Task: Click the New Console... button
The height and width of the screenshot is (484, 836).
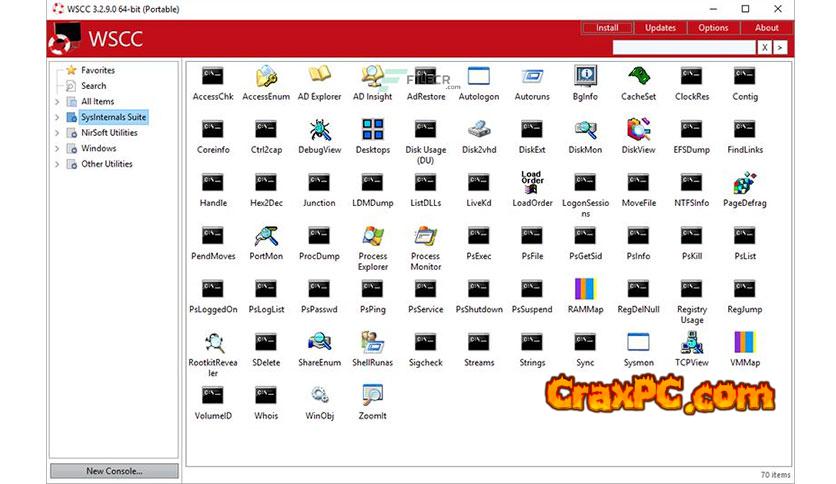Action: pos(114,470)
